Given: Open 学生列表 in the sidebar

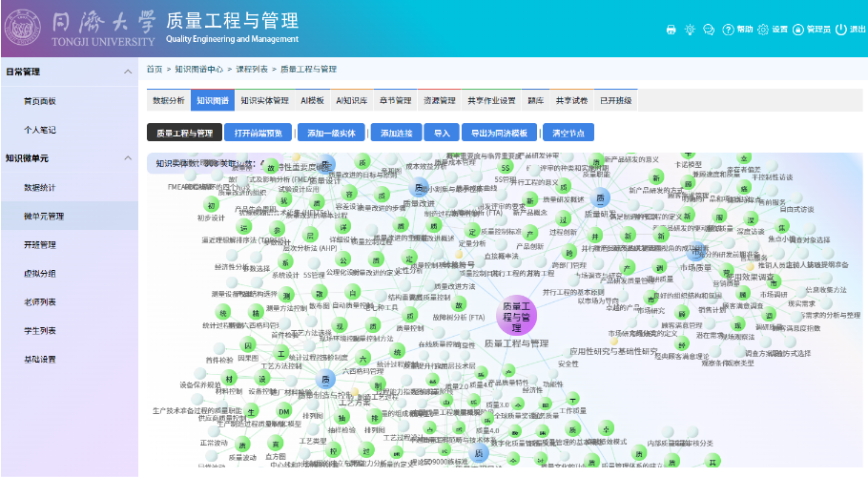Looking at the screenshot, I should pos(40,331).
